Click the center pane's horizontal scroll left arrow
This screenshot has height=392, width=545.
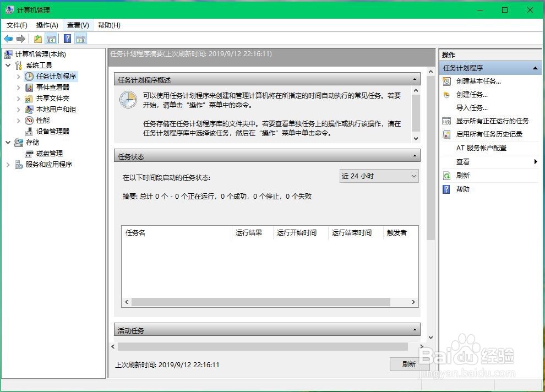(113, 346)
